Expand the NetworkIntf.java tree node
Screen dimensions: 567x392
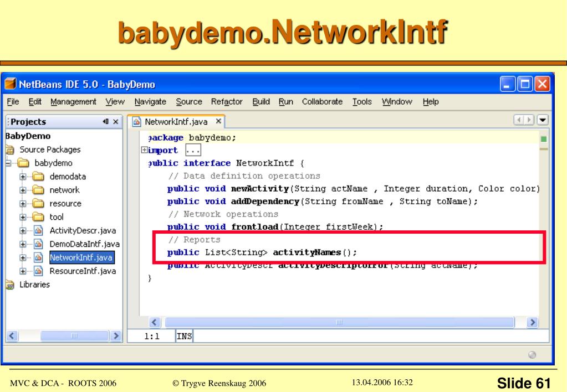click(23, 257)
